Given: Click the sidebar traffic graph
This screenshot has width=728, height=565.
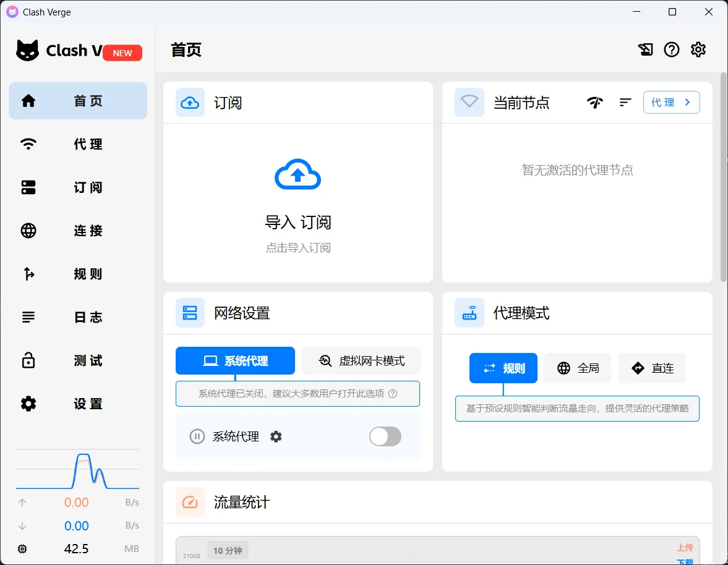Looking at the screenshot, I should tap(77, 470).
